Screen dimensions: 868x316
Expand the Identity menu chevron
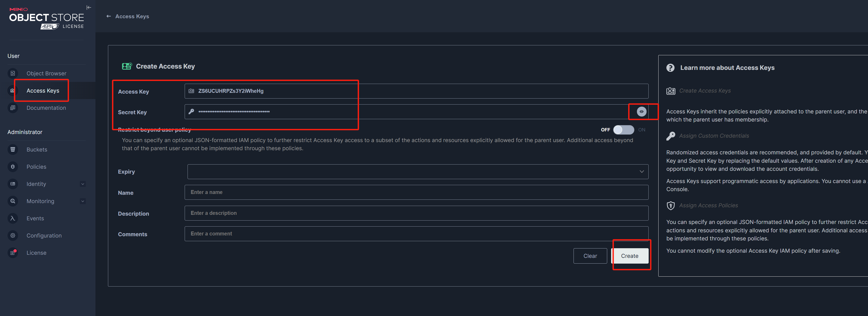click(x=83, y=184)
